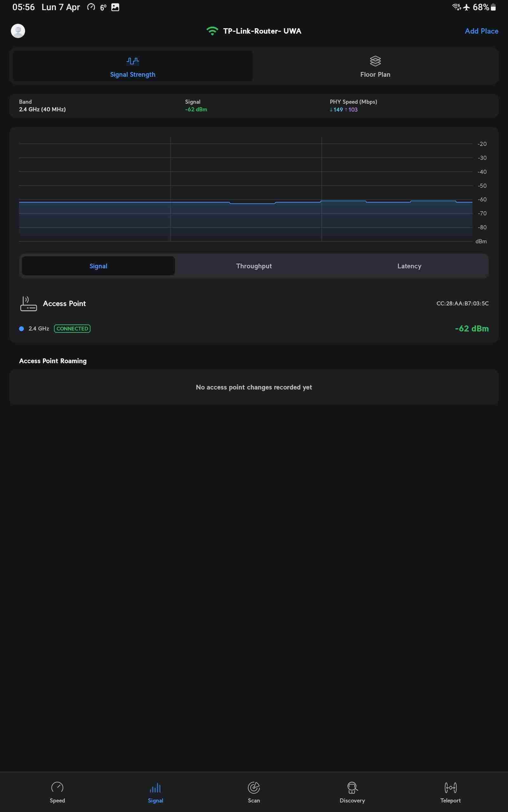The image size is (508, 812).
Task: Tap the 05:56 clock in status bar
Action: tap(23, 7)
